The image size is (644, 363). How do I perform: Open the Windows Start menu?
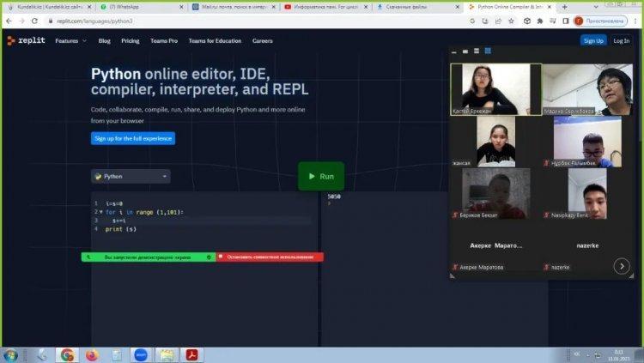(x=9, y=355)
